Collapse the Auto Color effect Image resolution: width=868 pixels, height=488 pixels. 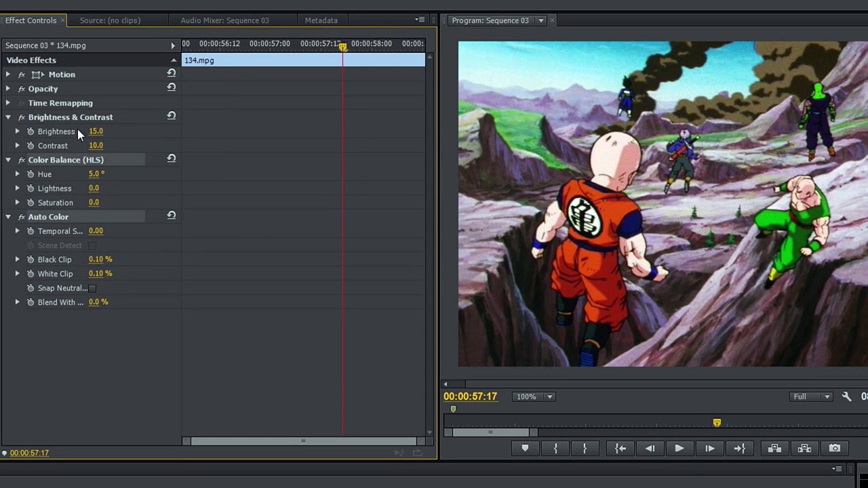(8, 217)
